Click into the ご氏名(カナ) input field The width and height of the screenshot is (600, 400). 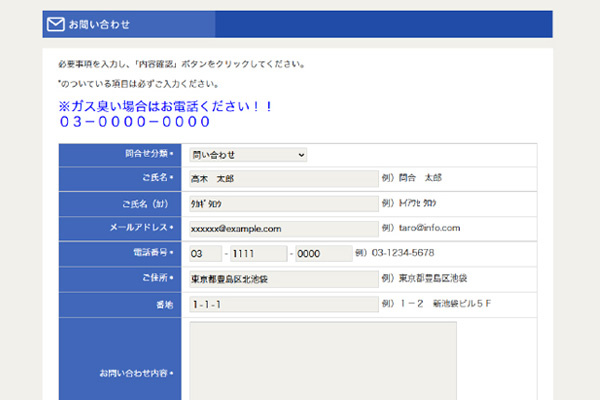[283, 203]
